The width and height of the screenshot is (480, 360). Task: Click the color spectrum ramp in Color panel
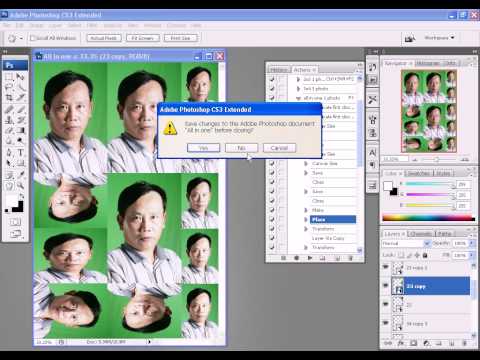(x=428, y=218)
